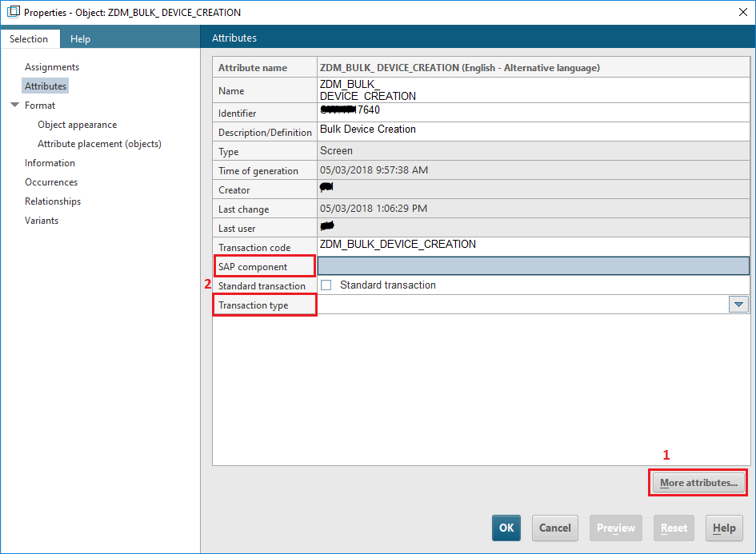
Task: Go to the Information section
Action: (x=50, y=163)
